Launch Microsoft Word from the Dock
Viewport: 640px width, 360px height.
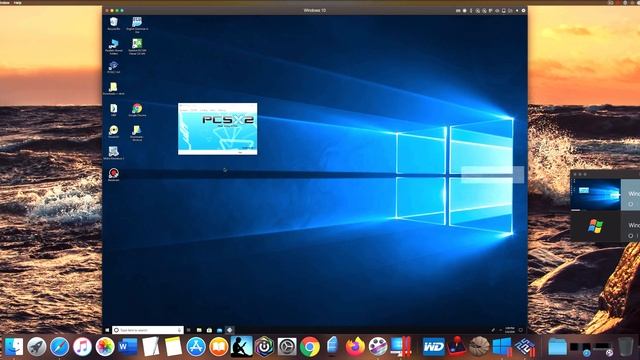click(x=128, y=347)
